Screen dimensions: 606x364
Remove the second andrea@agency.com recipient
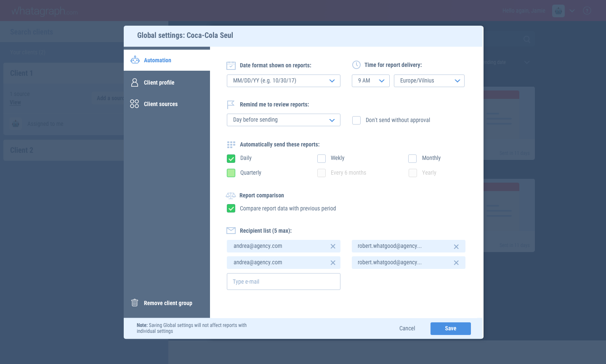(x=333, y=263)
